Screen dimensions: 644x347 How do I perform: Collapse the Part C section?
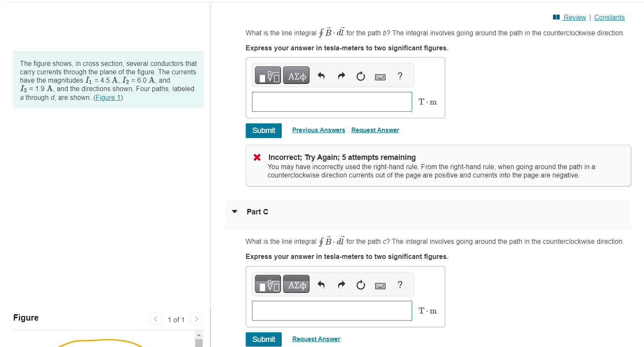coord(235,211)
